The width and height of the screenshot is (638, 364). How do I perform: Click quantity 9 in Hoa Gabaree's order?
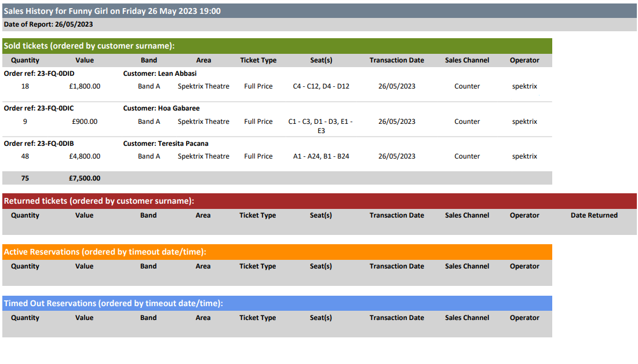tap(25, 122)
